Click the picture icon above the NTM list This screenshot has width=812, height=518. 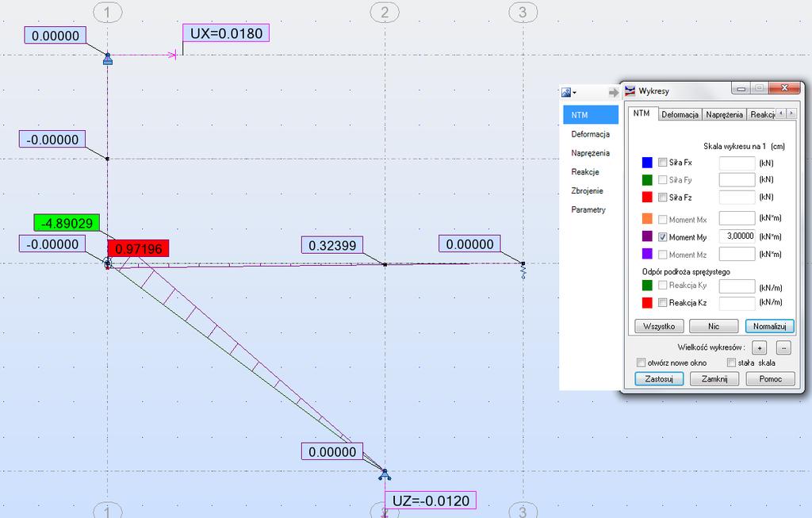pyautogui.click(x=566, y=92)
